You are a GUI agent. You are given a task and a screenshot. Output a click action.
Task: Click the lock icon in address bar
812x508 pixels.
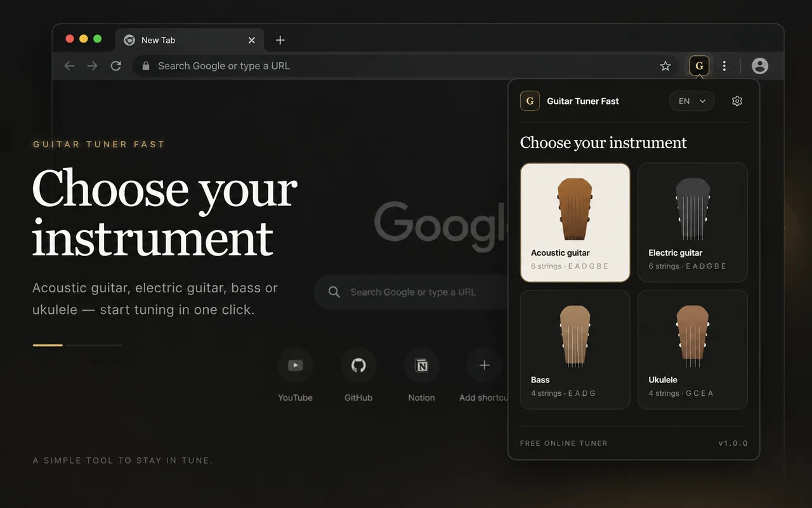point(146,66)
